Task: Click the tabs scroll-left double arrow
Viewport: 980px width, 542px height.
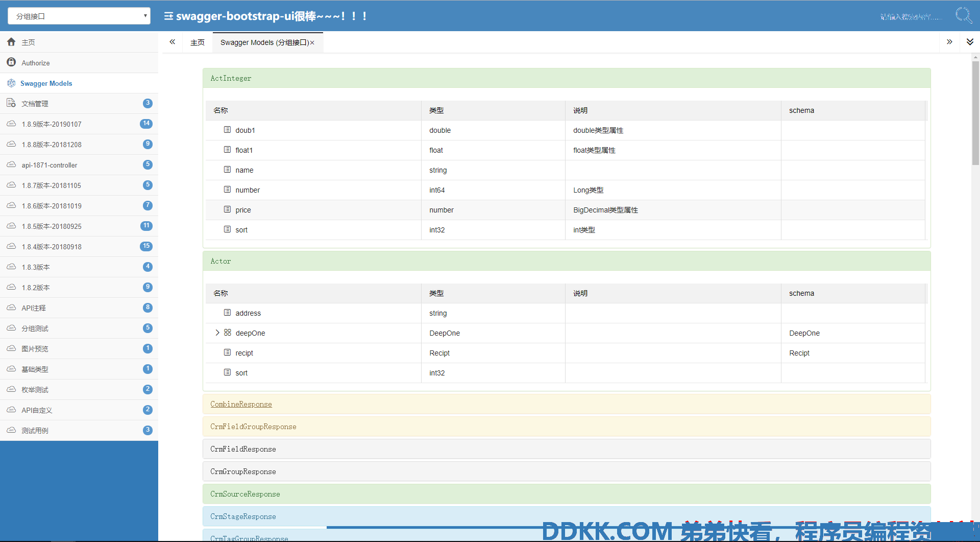Action: [x=173, y=42]
